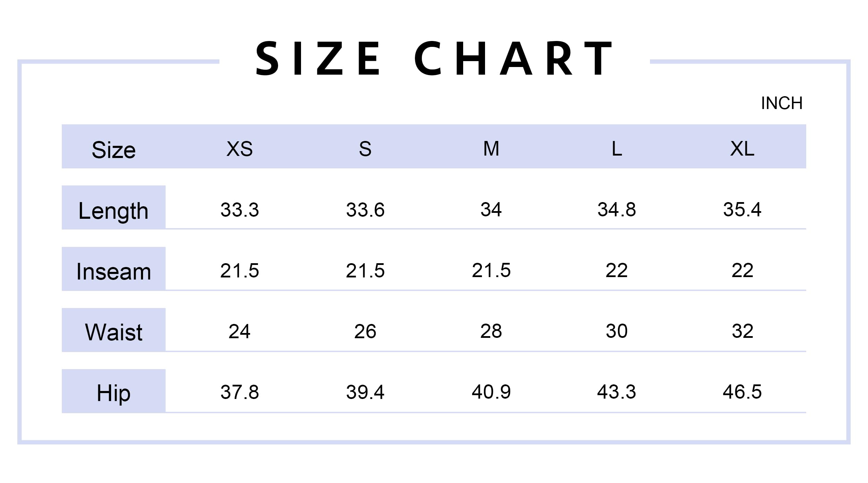Select the XS column header
Viewport: 868px width, 483px height.
[x=239, y=149]
